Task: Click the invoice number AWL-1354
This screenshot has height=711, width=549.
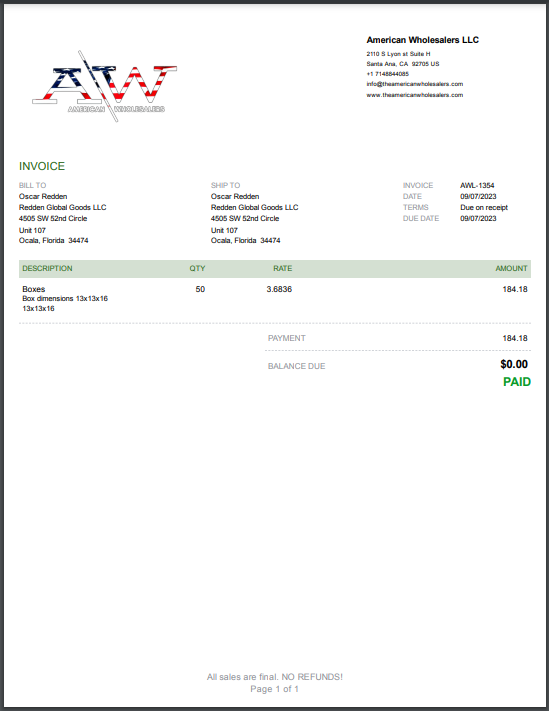Action: pyautogui.click(x=477, y=185)
